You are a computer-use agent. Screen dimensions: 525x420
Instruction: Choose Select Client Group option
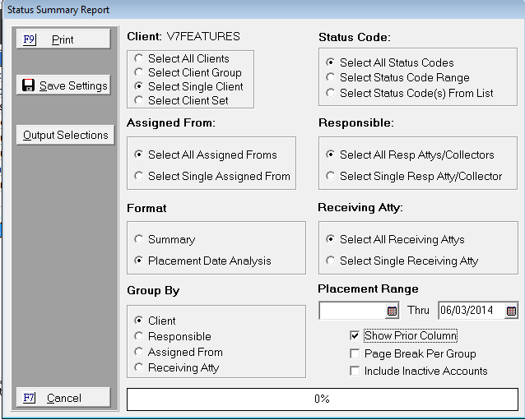pos(141,73)
